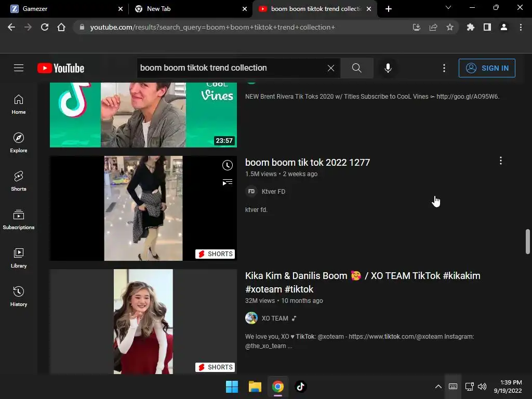Open Explore in the sidebar
This screenshot has height=399, width=532.
19,143
